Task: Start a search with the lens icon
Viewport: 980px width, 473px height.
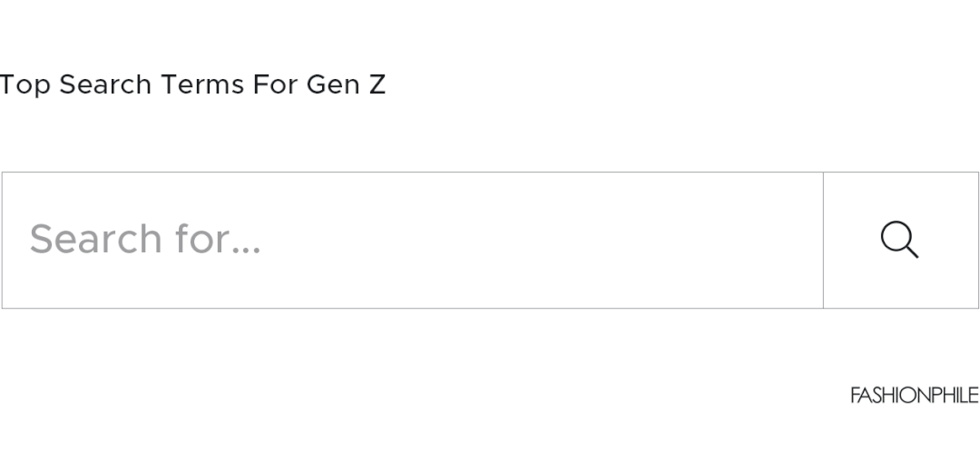Action: pos(899,240)
